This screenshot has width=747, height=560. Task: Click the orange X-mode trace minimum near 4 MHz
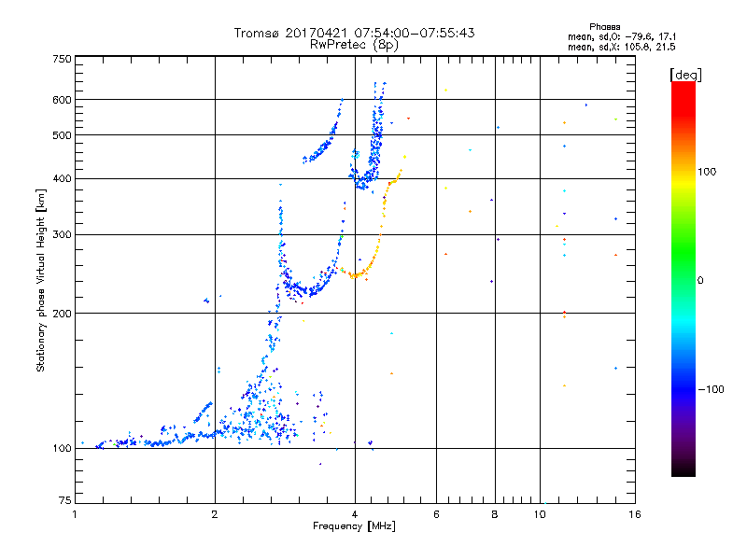coord(354,275)
